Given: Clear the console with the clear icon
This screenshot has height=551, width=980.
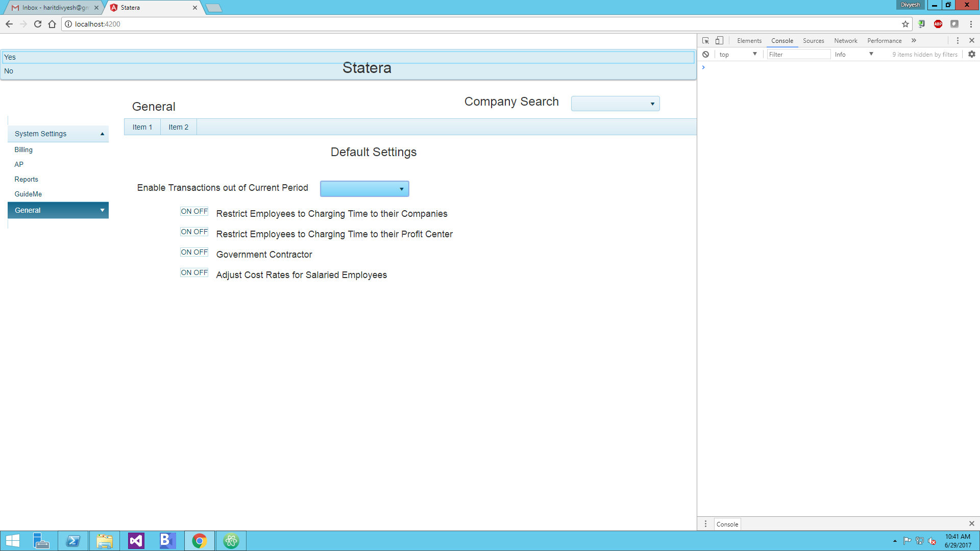Looking at the screenshot, I should coord(705,55).
